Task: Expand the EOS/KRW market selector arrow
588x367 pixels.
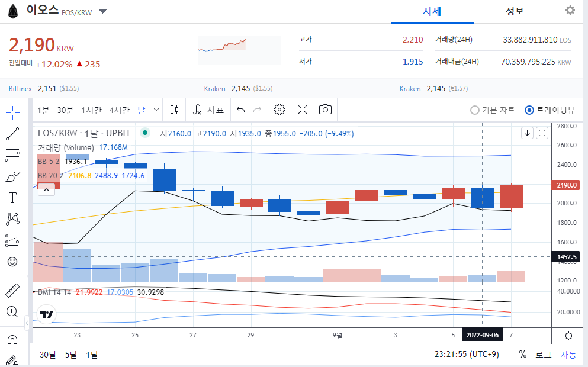Action: [102, 12]
